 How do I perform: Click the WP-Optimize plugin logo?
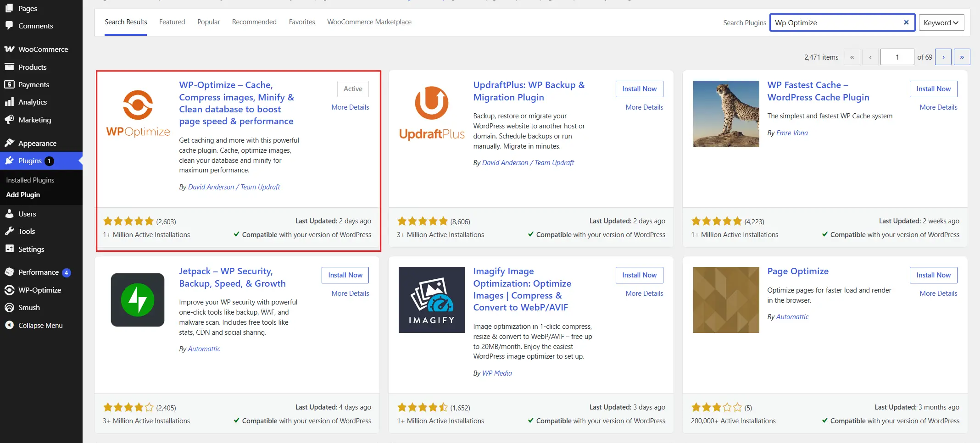coord(138,114)
